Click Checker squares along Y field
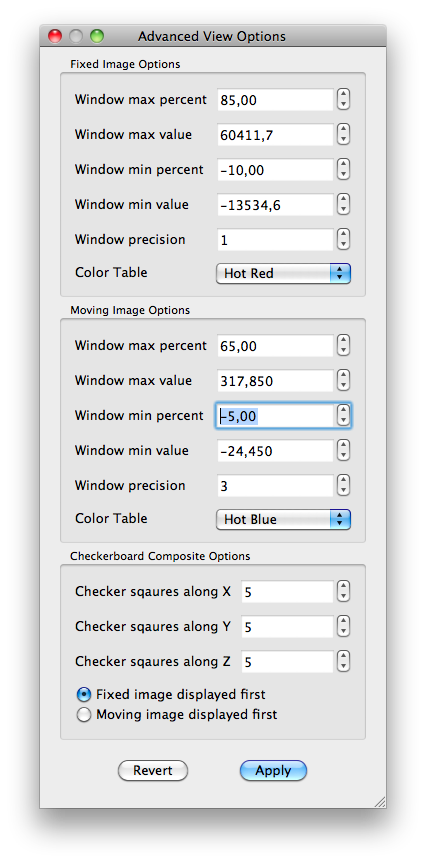The image size is (426, 863). tap(287, 627)
